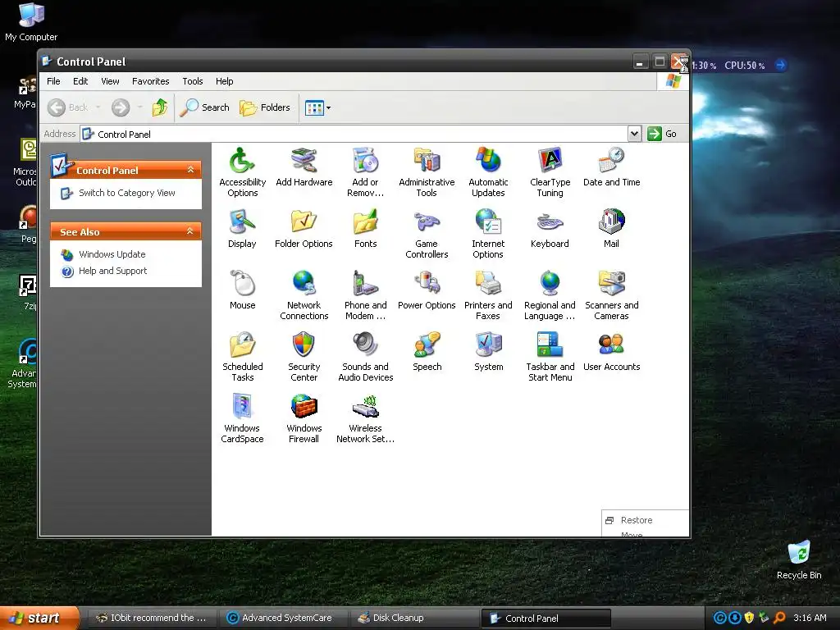Open Power Options

[427, 290]
